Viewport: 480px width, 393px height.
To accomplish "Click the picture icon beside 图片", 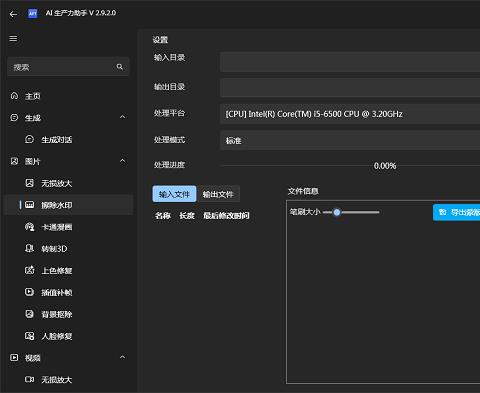I will [x=14, y=161].
